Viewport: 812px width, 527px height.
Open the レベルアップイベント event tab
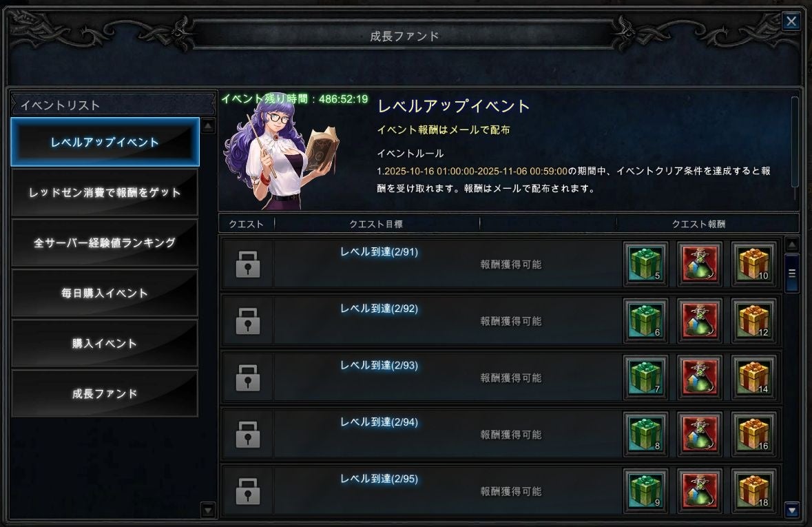coord(105,142)
